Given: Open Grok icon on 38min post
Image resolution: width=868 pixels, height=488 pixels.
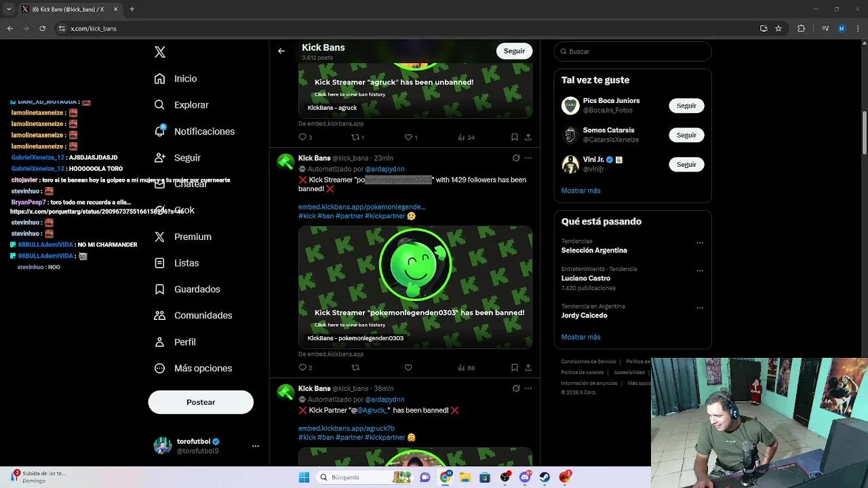Looking at the screenshot, I should 516,388.
